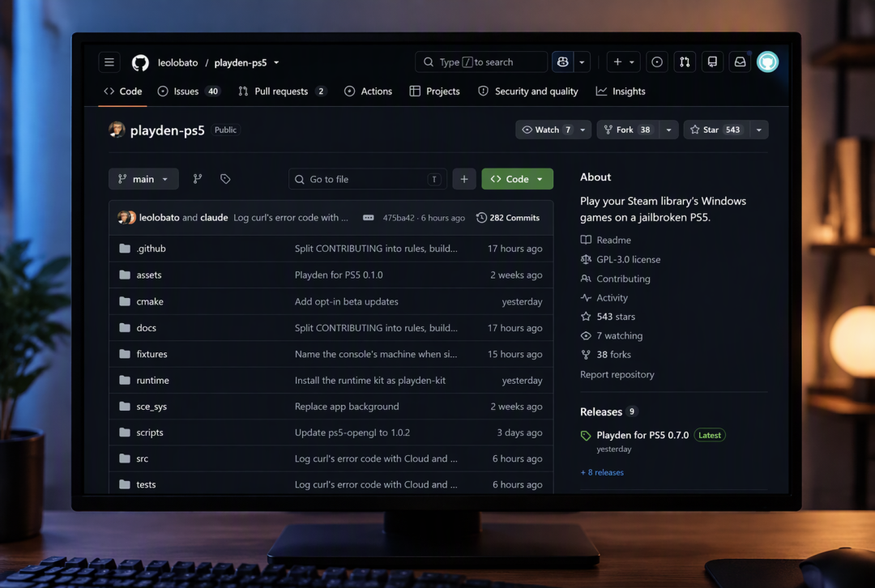The image size is (875, 588).
Task: Open the .github folder icon
Action: point(125,249)
